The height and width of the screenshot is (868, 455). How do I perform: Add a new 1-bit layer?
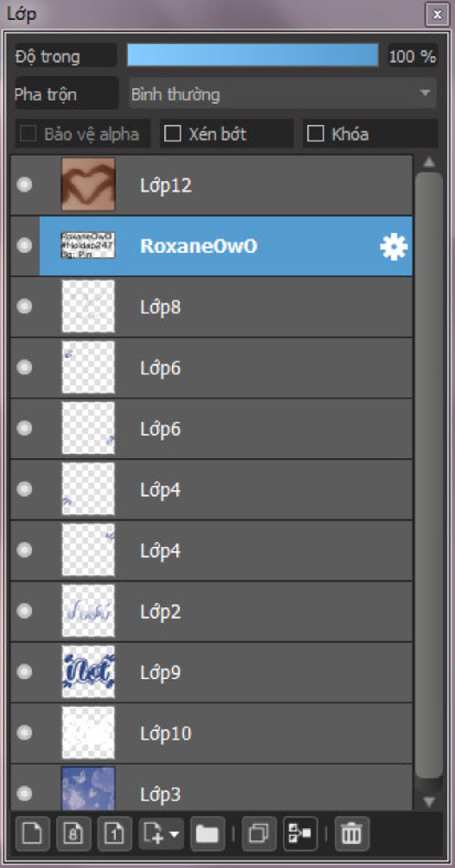click(x=115, y=833)
